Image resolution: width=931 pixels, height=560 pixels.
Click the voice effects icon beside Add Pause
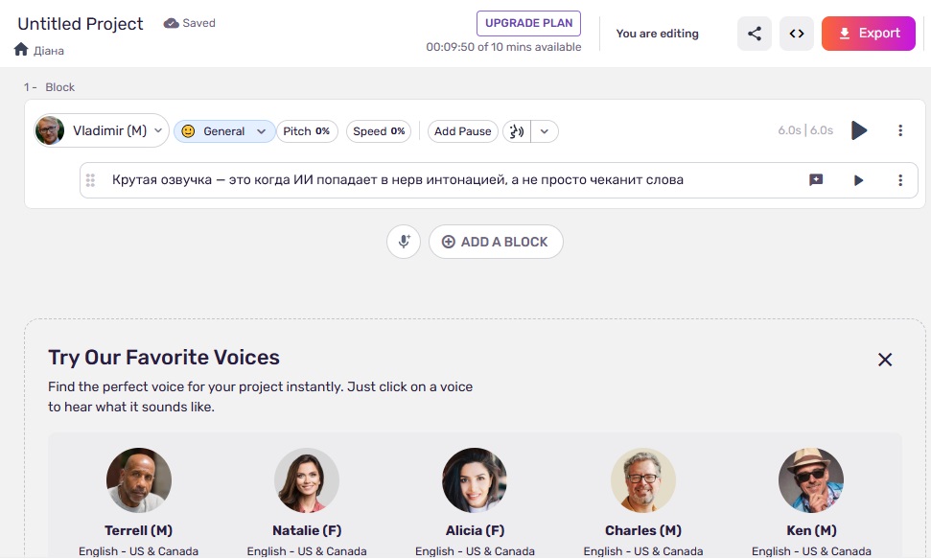tap(517, 131)
